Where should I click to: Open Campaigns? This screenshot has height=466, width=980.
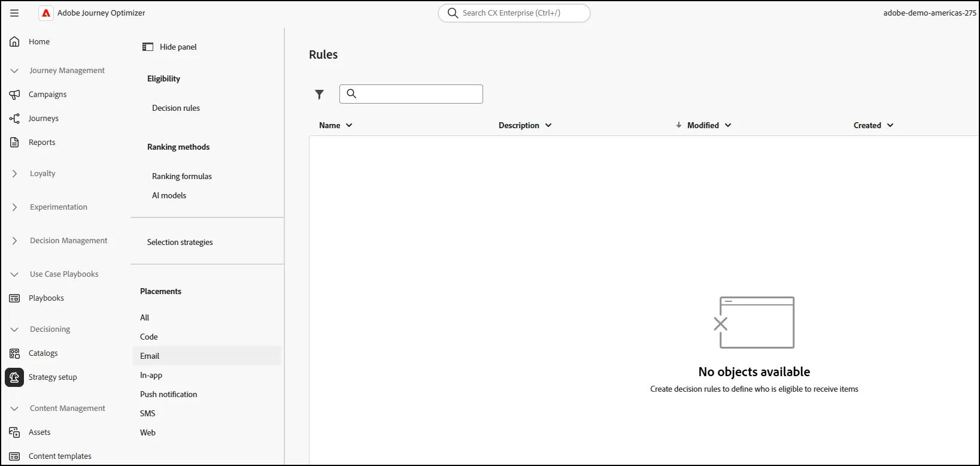pos(47,94)
